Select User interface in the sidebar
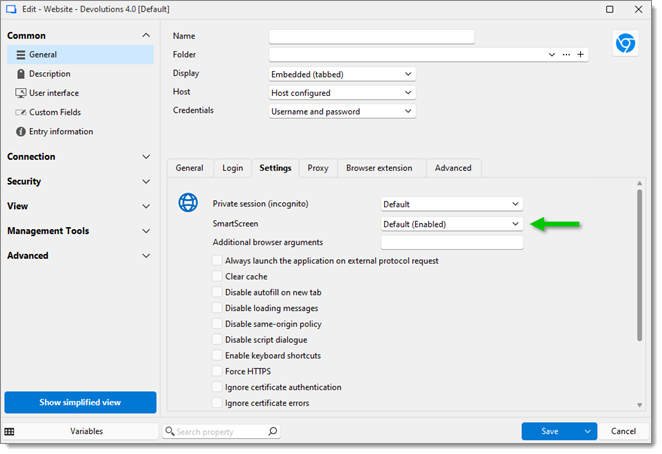Screen dimensions: 662x454 coord(80,93)
